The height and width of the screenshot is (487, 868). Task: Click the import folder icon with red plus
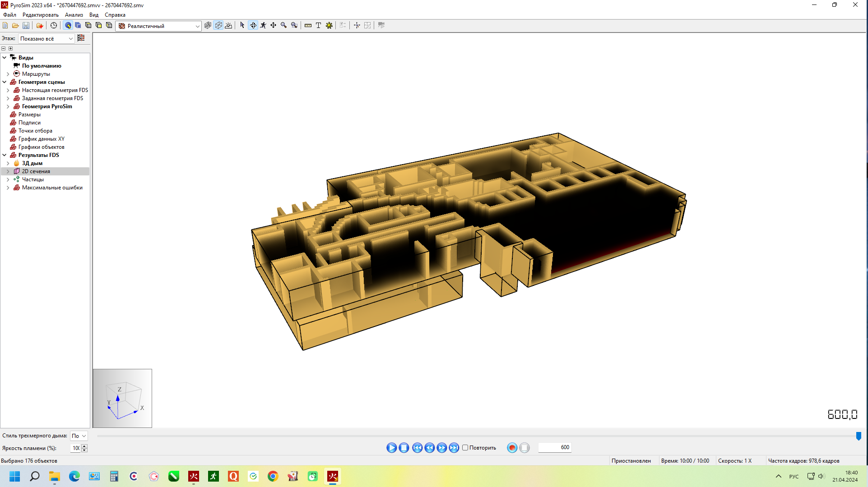pos(40,26)
